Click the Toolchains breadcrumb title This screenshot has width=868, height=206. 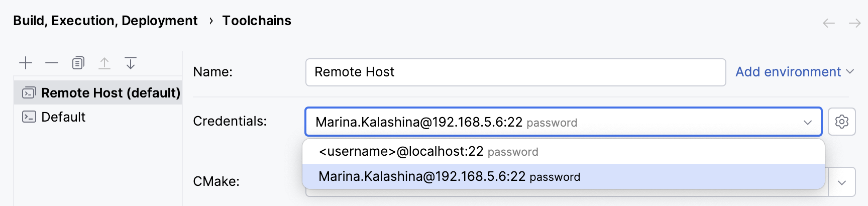coord(257,21)
